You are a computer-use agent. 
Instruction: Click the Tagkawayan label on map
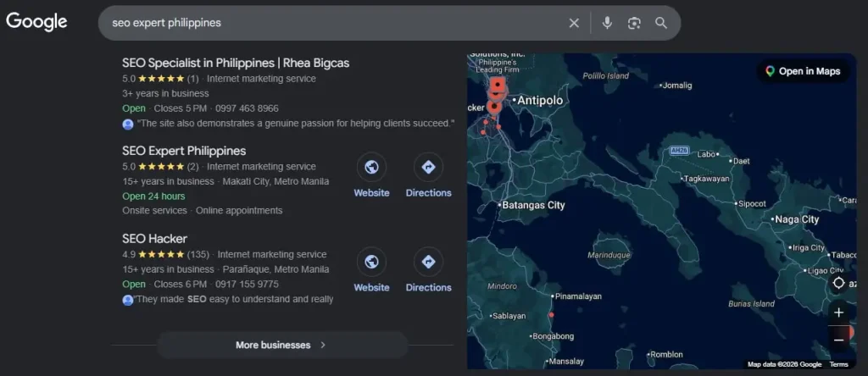[706, 179]
